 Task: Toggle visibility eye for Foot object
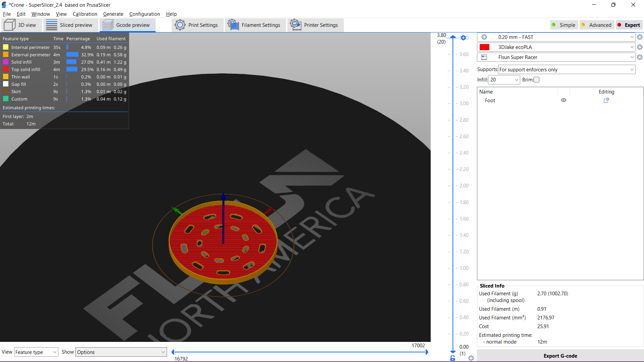[x=563, y=100]
